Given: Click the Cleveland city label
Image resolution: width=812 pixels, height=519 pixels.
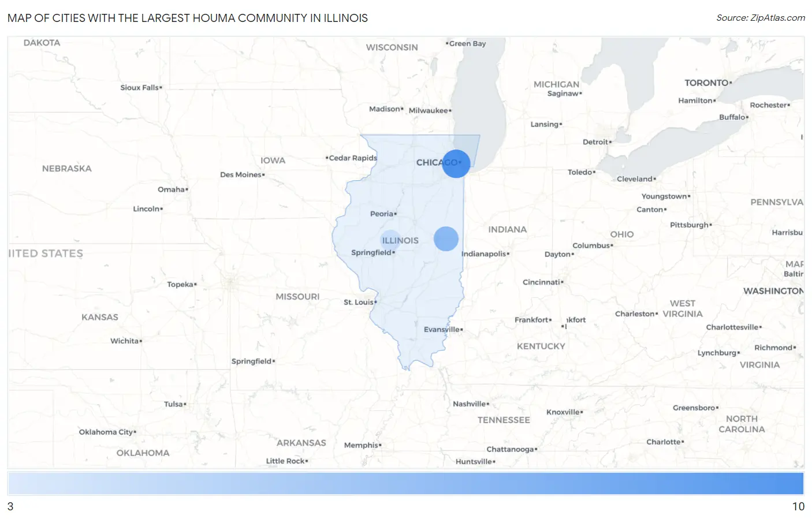Looking at the screenshot, I should (x=636, y=178).
